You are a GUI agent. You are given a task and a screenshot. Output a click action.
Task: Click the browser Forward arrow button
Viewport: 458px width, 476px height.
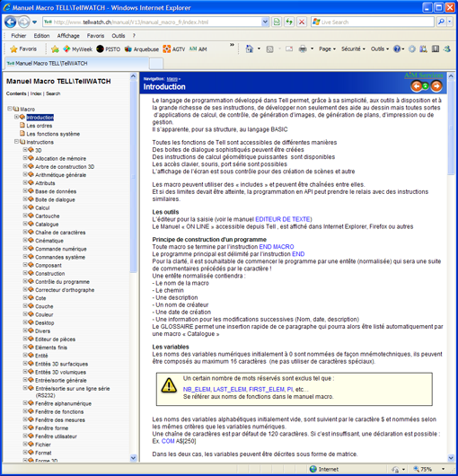(x=23, y=22)
